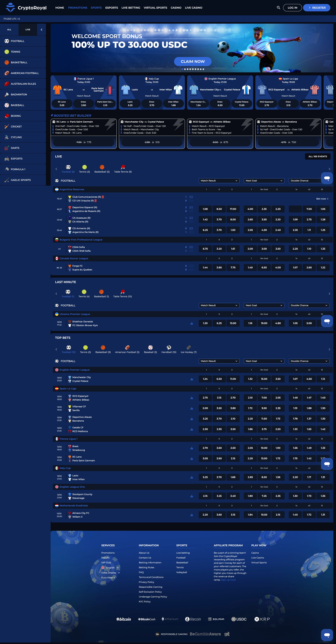This screenshot has height=644, width=336.
Task: Open statistics icon for Manchester City match
Action: click(x=192, y=379)
